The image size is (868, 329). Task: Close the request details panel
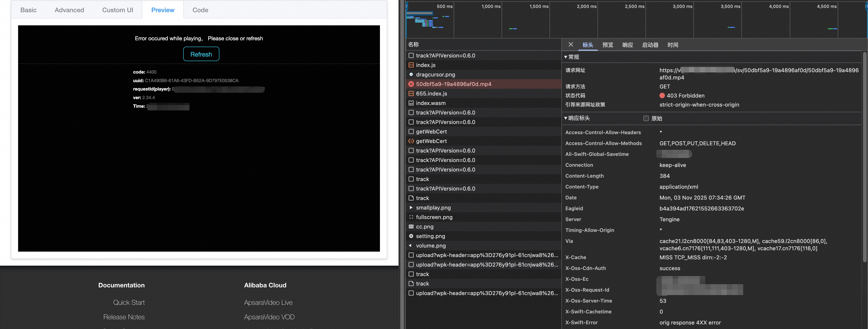pos(570,45)
